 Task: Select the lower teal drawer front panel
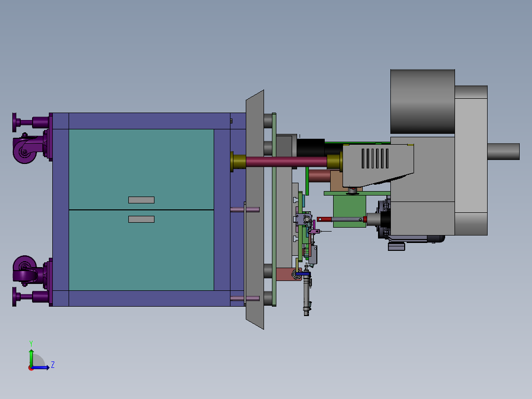[141, 250]
